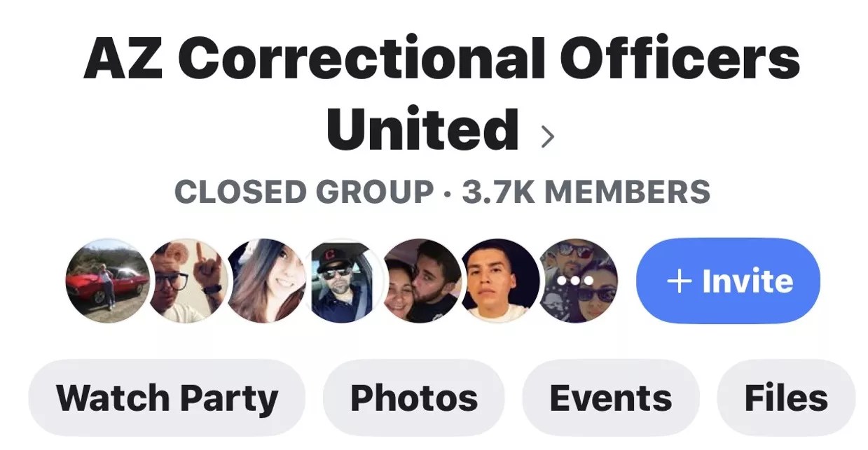Tap the word Officers in group title

[x=680, y=59]
